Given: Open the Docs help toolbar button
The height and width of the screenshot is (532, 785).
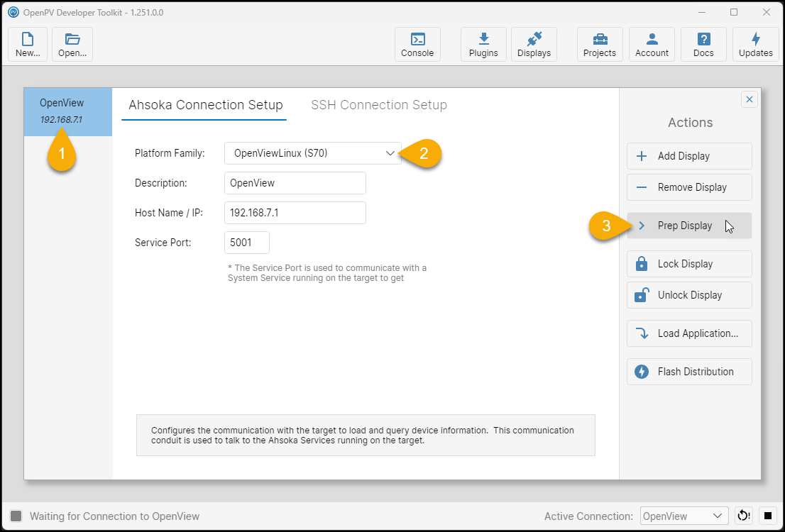Looking at the screenshot, I should click(x=703, y=45).
